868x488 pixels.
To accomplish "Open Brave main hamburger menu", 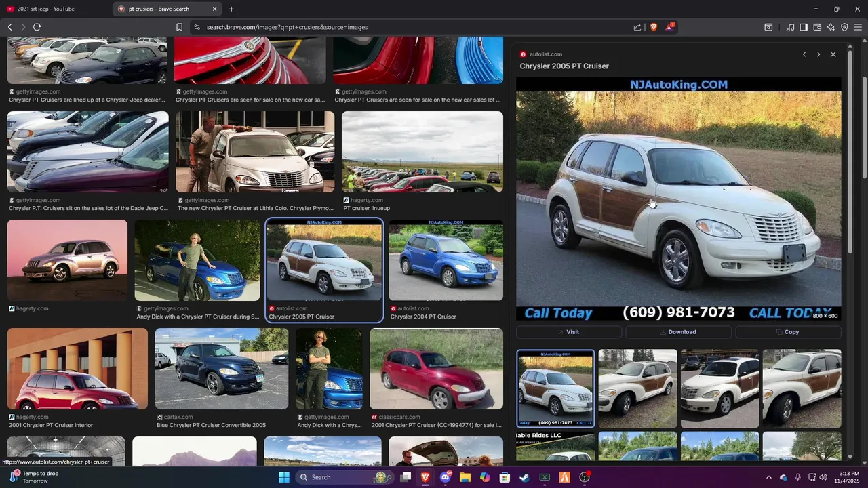I will pyautogui.click(x=858, y=27).
